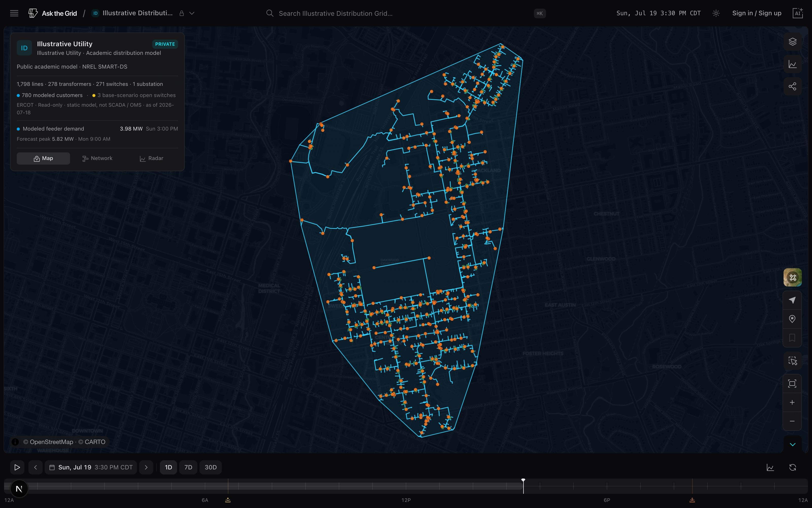Screen dimensions: 812x508
Task: Zoom out with the minus button
Action: point(792,421)
